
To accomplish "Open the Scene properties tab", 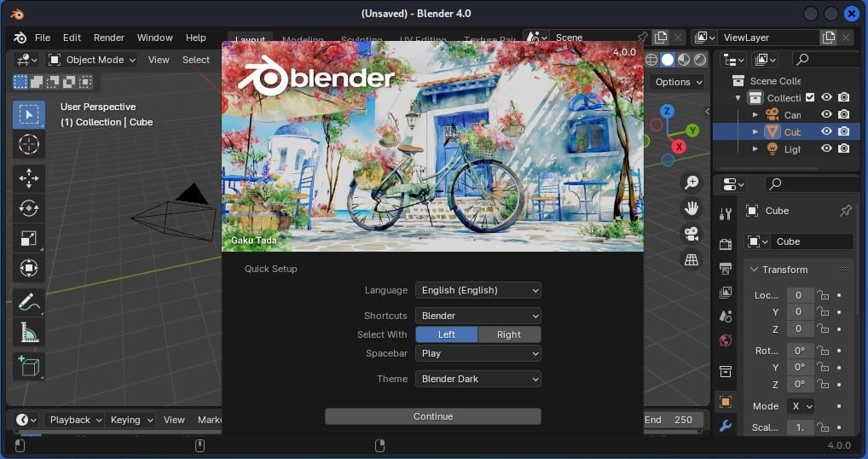I will click(726, 317).
